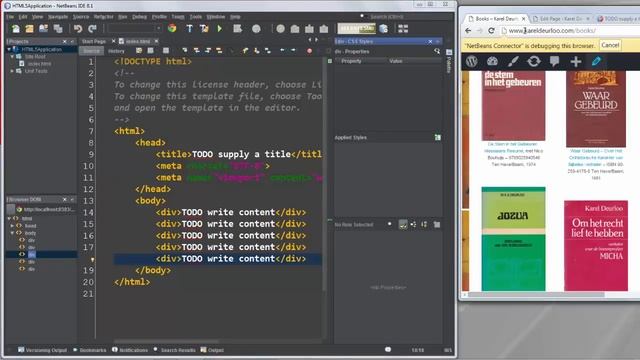Collapse the HTML5Application project node
Screen dimensions: 640x360
tap(9, 49)
